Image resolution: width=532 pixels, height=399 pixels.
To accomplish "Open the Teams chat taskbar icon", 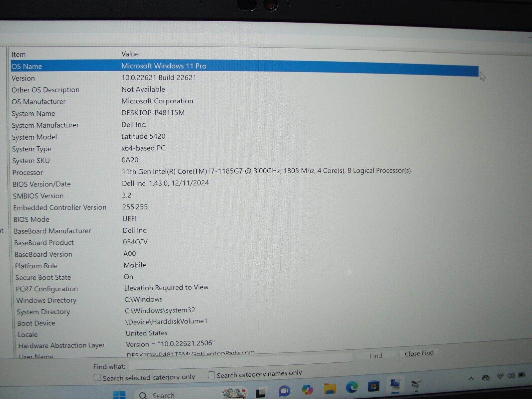I will (x=284, y=391).
